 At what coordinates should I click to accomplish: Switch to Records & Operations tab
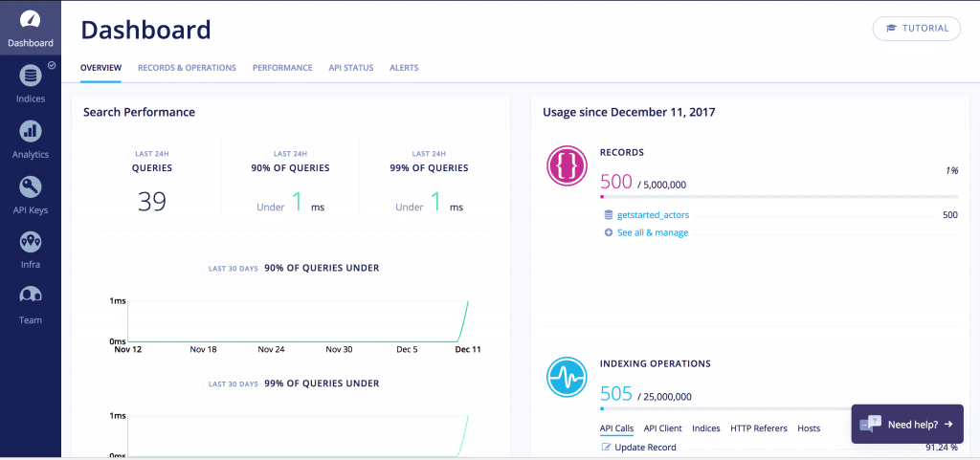pyautogui.click(x=187, y=67)
